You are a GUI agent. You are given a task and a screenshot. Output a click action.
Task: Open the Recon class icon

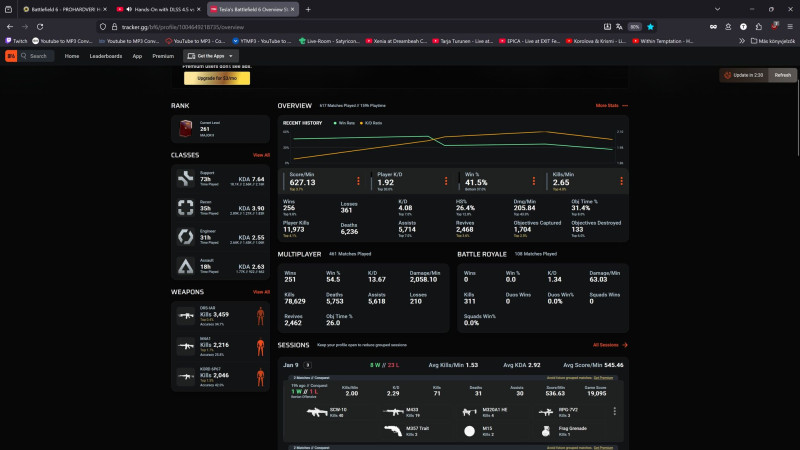point(186,208)
